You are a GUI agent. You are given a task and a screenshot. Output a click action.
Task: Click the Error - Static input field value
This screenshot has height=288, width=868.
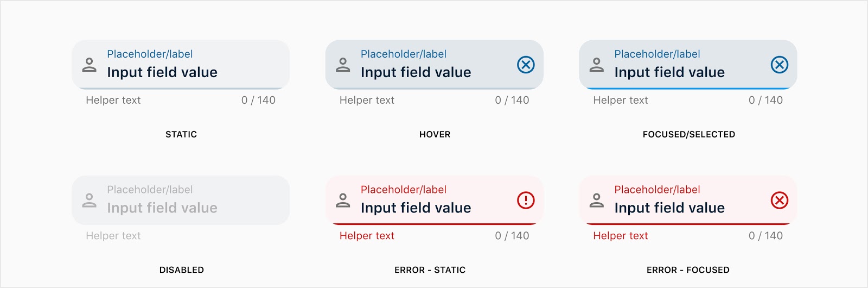point(416,208)
